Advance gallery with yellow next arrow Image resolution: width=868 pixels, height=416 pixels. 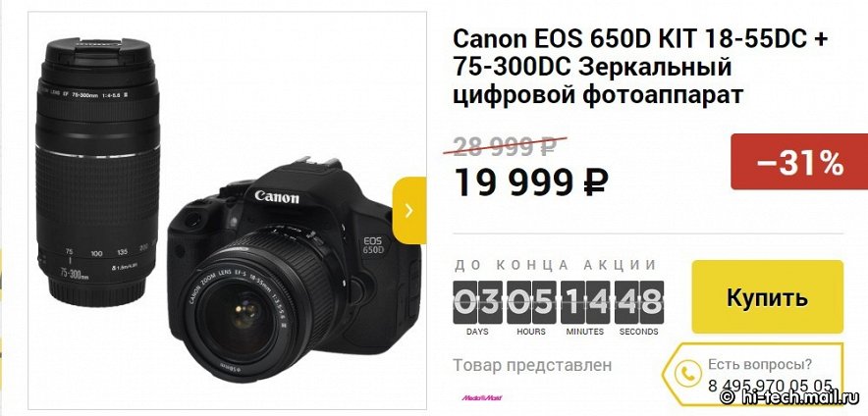409,210
